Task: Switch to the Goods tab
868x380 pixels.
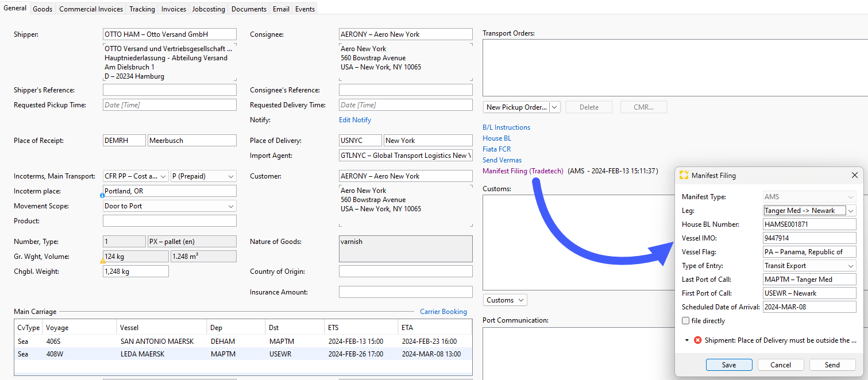Action: pos(43,9)
